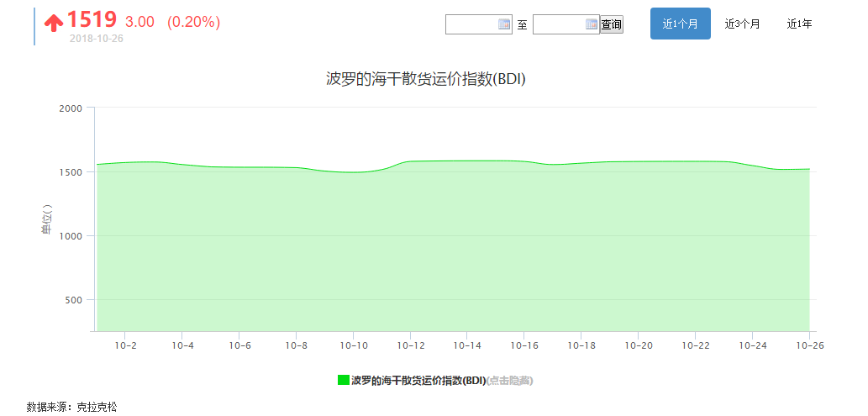Select the 近1个月 tab
The height and width of the screenshot is (416, 868).
681,24
